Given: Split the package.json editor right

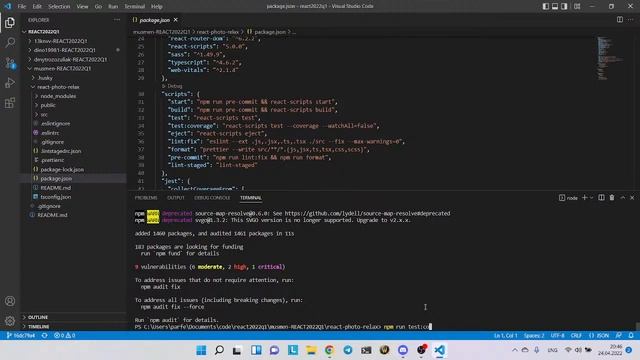Looking at the screenshot, I should (620, 20).
